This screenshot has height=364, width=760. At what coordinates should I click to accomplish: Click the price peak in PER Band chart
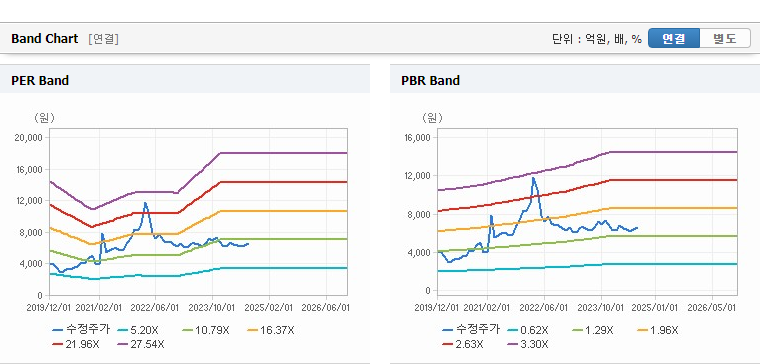point(145,203)
